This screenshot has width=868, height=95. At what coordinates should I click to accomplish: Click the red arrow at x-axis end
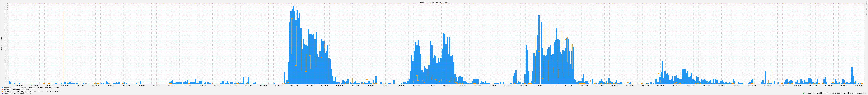865,84
